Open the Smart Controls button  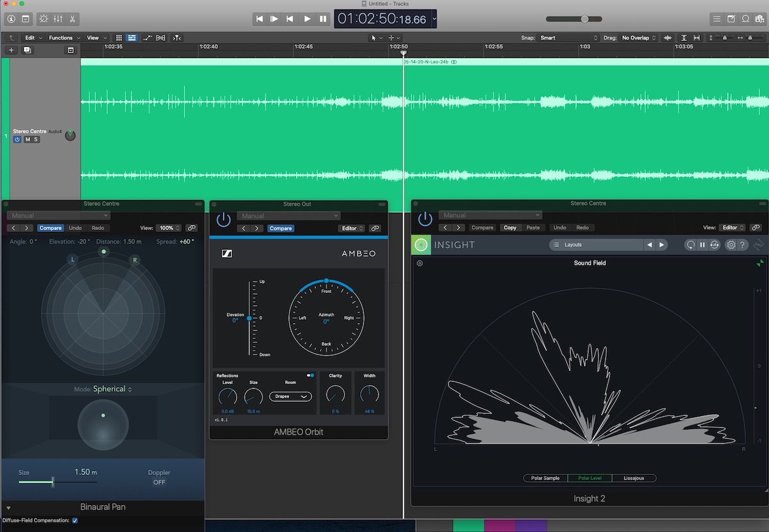tap(44, 19)
